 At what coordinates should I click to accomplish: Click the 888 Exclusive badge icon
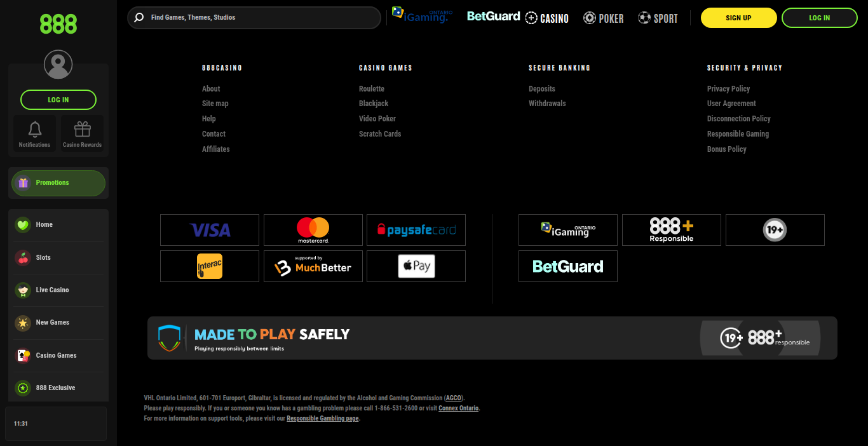(x=23, y=388)
